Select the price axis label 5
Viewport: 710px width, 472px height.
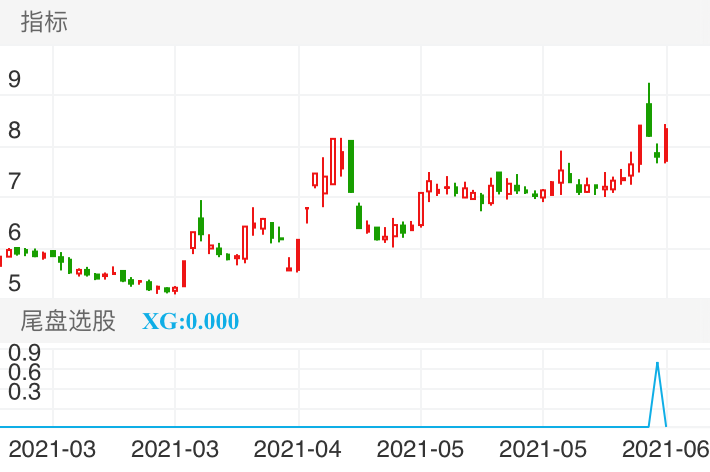click(x=14, y=283)
